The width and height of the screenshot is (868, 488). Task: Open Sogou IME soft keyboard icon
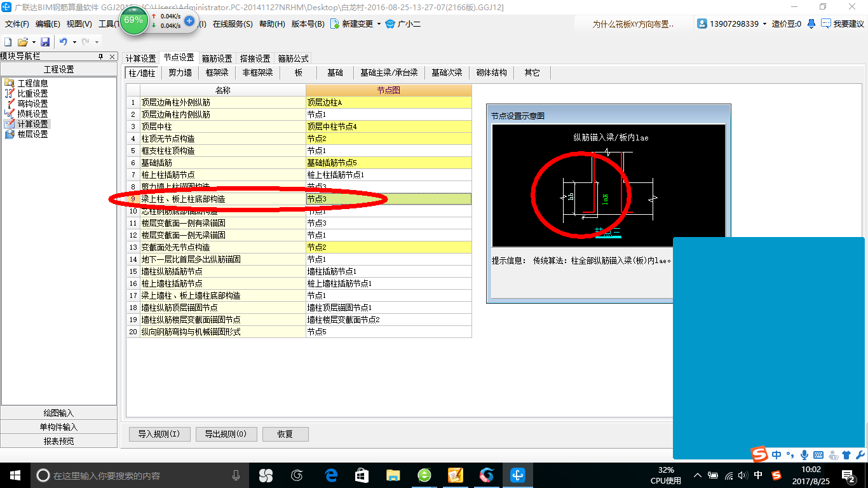pyautogui.click(x=818, y=455)
